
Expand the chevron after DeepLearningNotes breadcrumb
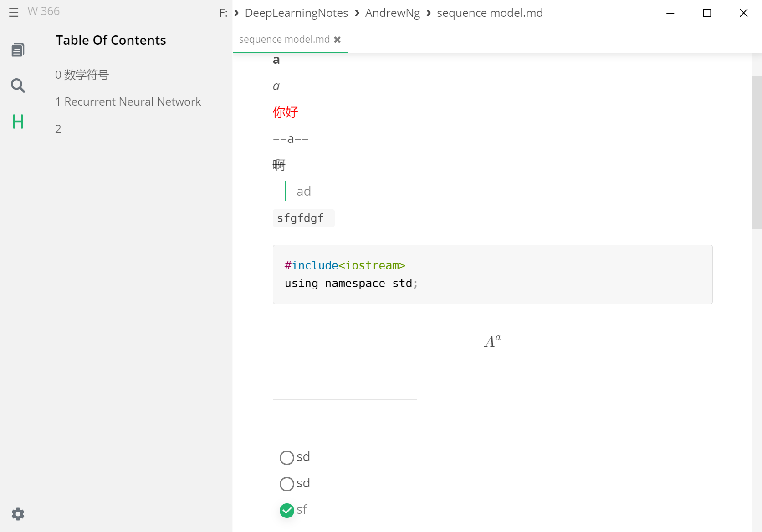point(357,13)
